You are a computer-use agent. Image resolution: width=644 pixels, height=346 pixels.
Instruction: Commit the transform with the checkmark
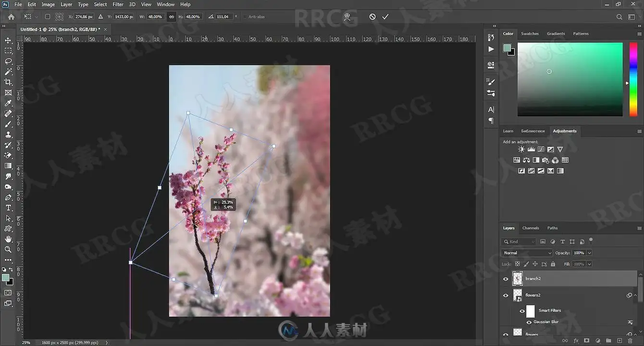coord(385,17)
